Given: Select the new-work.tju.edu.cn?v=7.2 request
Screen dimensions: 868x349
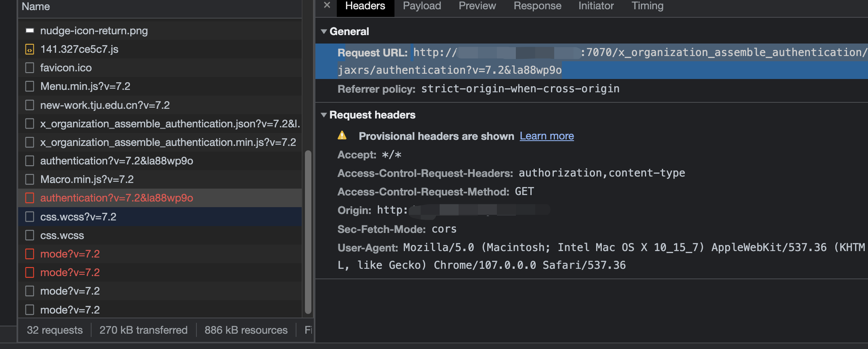Looking at the screenshot, I should (105, 105).
